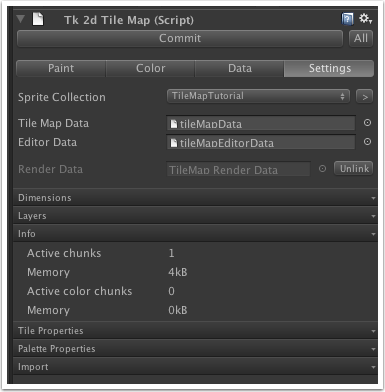The height and width of the screenshot is (392, 385).
Task: Click the Unlink button
Action: [353, 168]
